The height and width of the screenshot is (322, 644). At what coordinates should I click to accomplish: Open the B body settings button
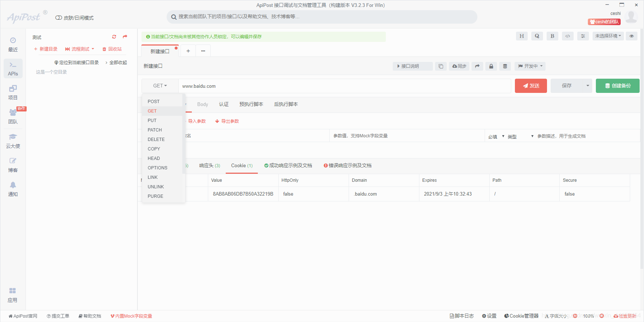pyautogui.click(x=552, y=36)
